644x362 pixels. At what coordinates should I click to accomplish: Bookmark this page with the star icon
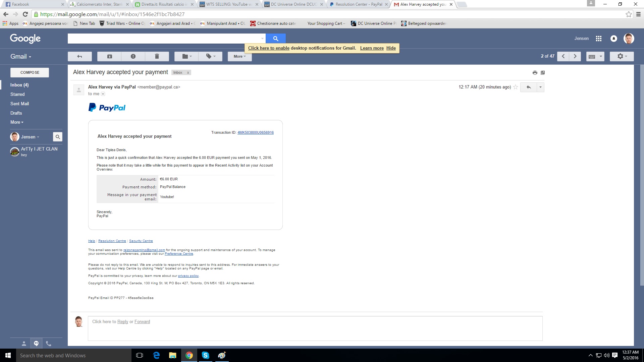(629, 14)
